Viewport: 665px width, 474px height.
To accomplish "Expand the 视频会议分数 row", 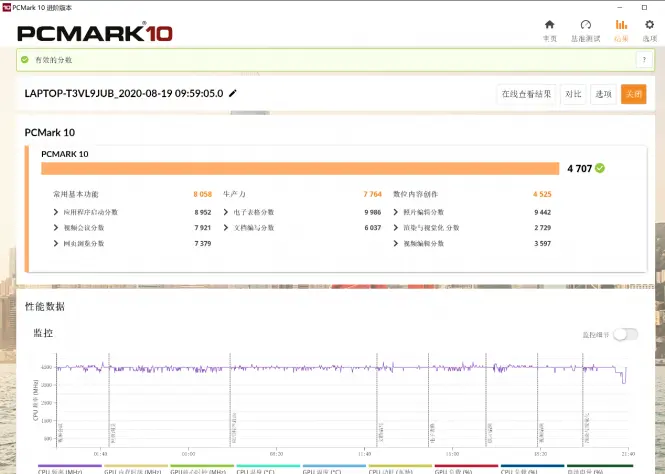I will click(x=56, y=228).
